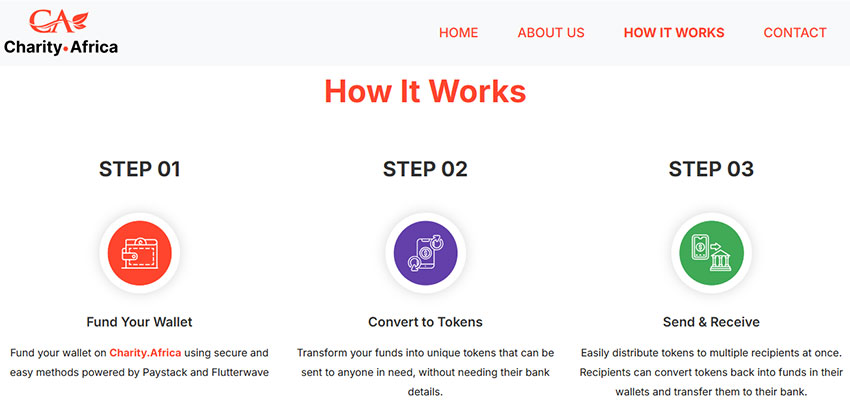Click the Paystack and Flutterwave description text
Screen dimensions: 850x400
(x=139, y=363)
